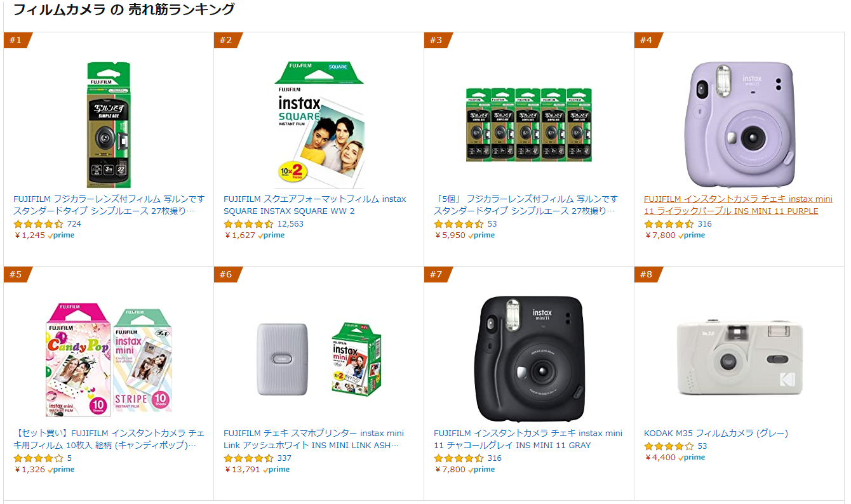View the instax SQUARE film thumbnail
This screenshot has width=851, height=504.
point(318,121)
